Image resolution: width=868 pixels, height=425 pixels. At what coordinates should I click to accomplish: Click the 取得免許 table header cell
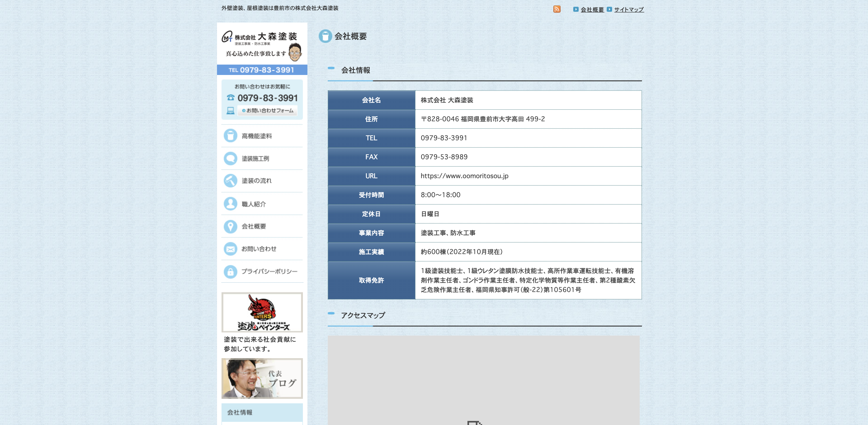[371, 280]
